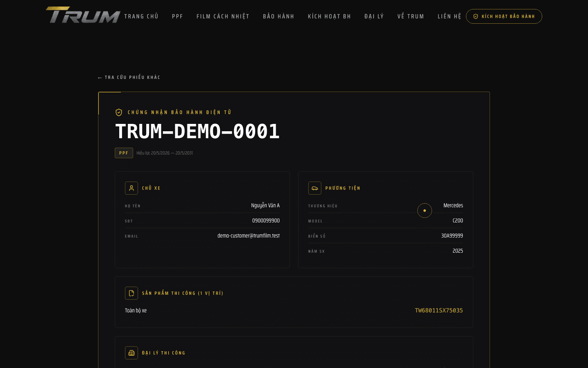Viewport: 588px width, 368px height.
Task: Click the car icon in Phương tiện card
Action: 315,188
